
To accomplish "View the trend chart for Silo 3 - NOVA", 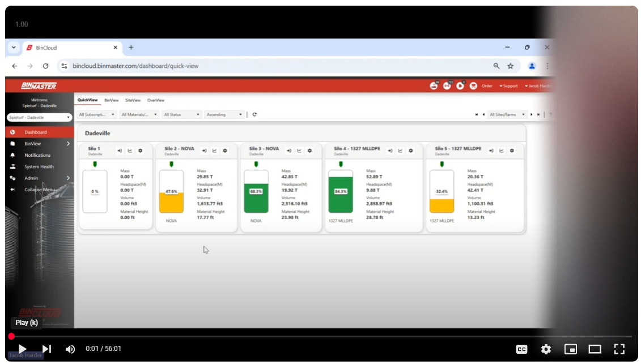I will pyautogui.click(x=299, y=151).
